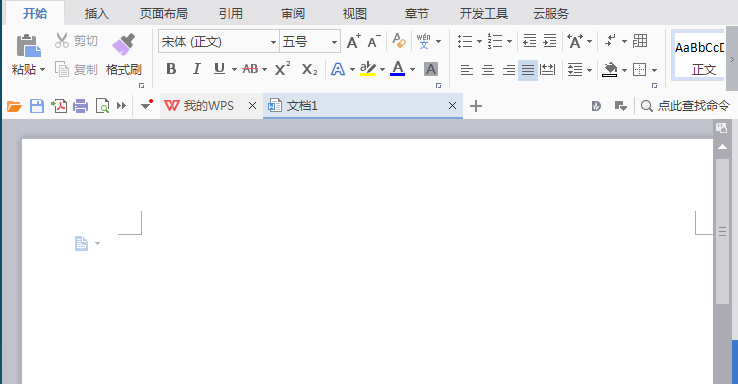The width and height of the screenshot is (738, 384).
Task: Open file with the folder icon
Action: coord(14,106)
